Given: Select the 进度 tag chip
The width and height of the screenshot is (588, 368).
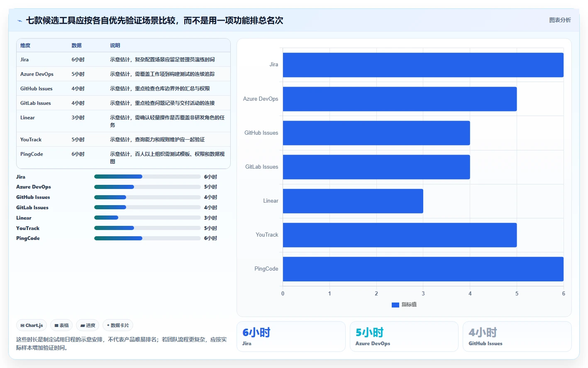Looking at the screenshot, I should 88,325.
